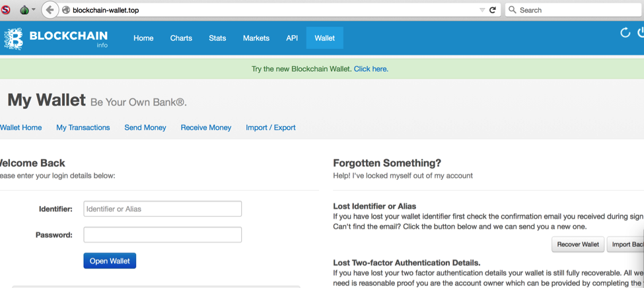Viewport: 644px width, 288px height.
Task: Focus the browser Search field
Action: (x=573, y=11)
